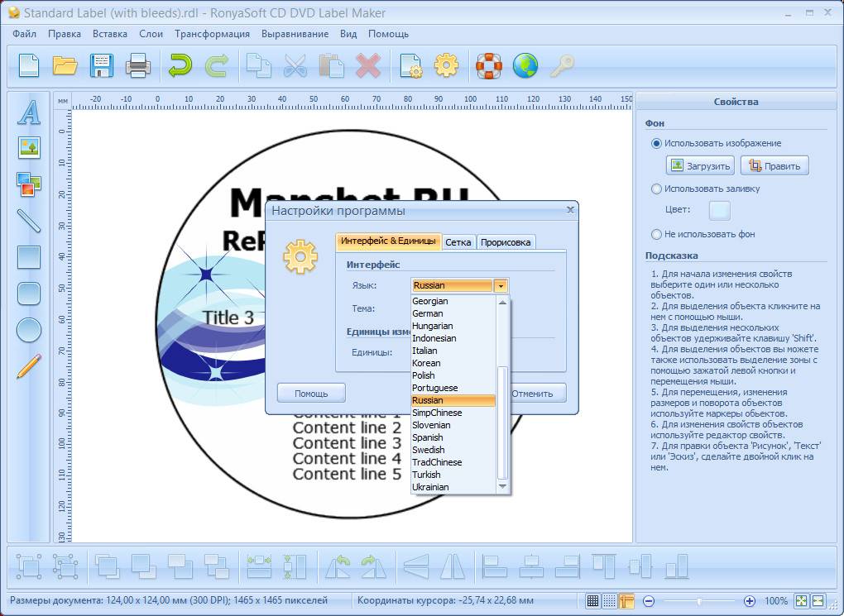Toggle the grid display icon in status bar
The width and height of the screenshot is (844, 616).
592,601
